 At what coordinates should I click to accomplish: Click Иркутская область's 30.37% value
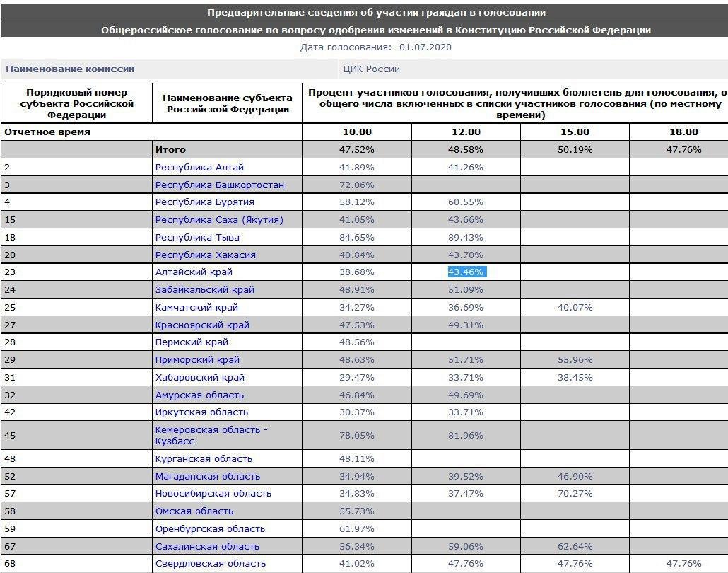(x=356, y=412)
